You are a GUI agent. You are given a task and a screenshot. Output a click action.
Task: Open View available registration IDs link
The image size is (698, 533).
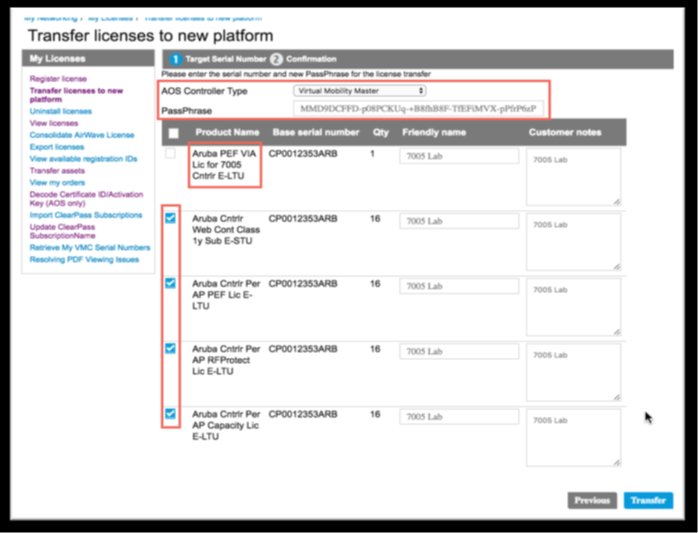coord(83,159)
